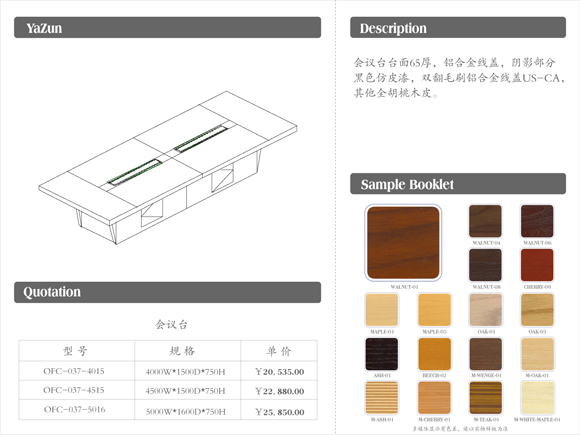Pick the OAK-01 wood sample
The width and height of the screenshot is (580, 435).
click(485, 310)
